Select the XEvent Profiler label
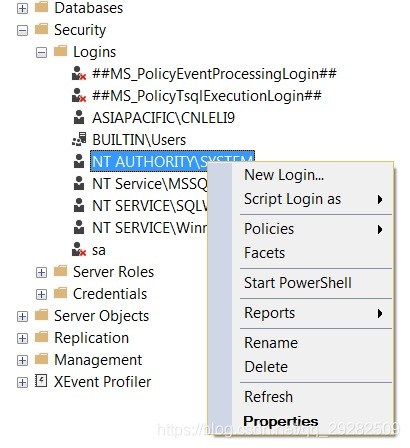Image resolution: width=410 pixels, height=448 pixels. 102,382
